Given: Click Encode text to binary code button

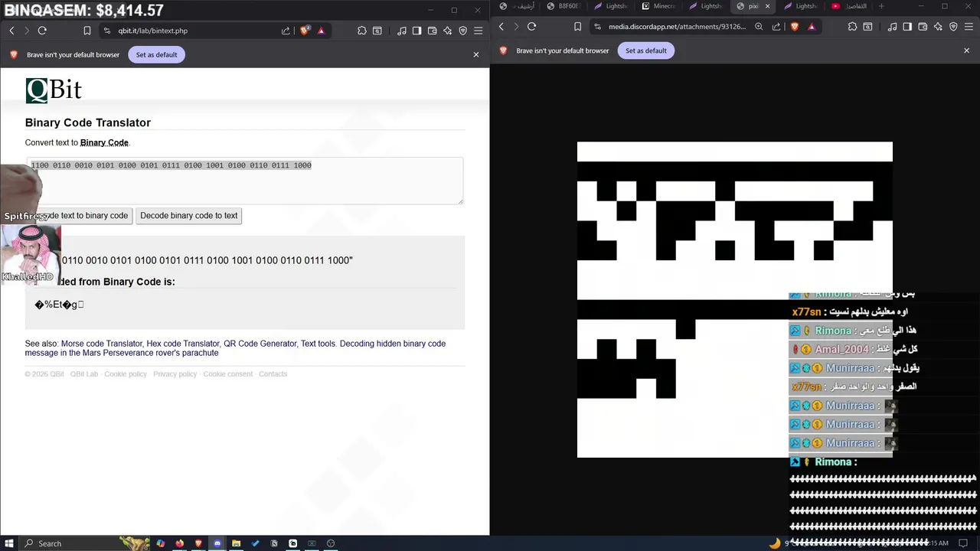Looking at the screenshot, I should point(80,216).
